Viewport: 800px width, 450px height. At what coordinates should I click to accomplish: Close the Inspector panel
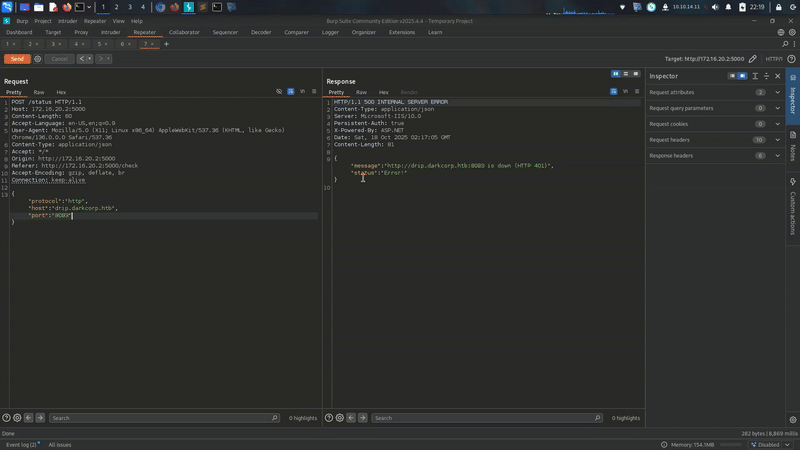[779, 76]
